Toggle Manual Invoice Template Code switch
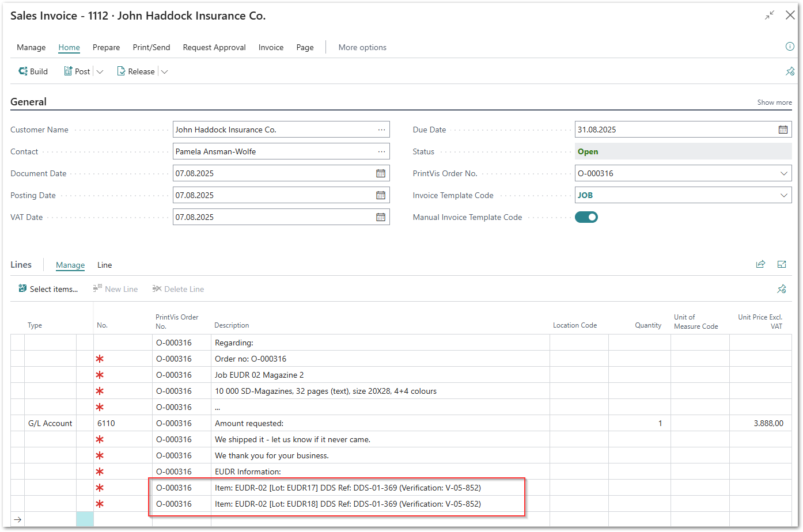This screenshot has width=803, height=532. coord(586,217)
